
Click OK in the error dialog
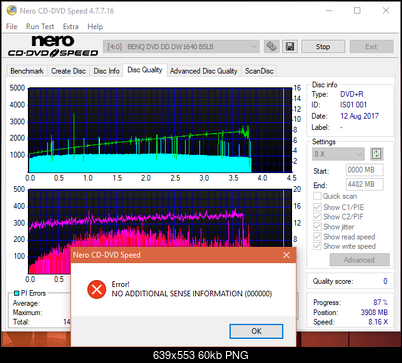(x=256, y=331)
